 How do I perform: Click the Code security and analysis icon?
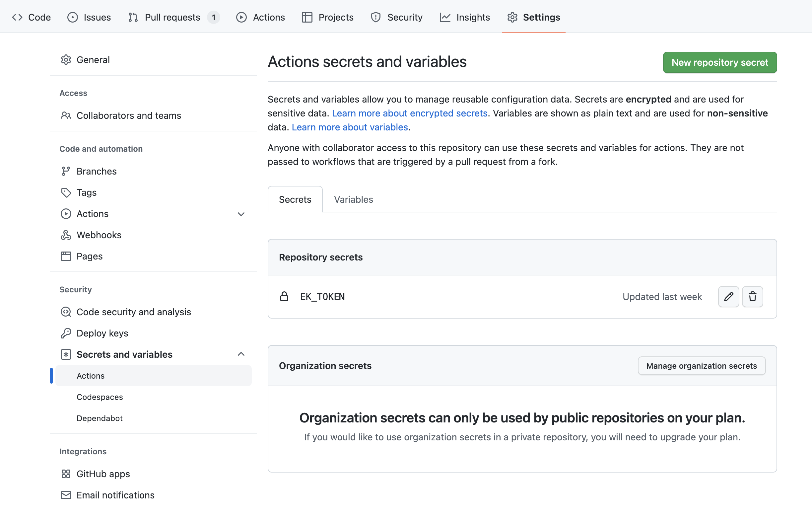pyautogui.click(x=66, y=312)
